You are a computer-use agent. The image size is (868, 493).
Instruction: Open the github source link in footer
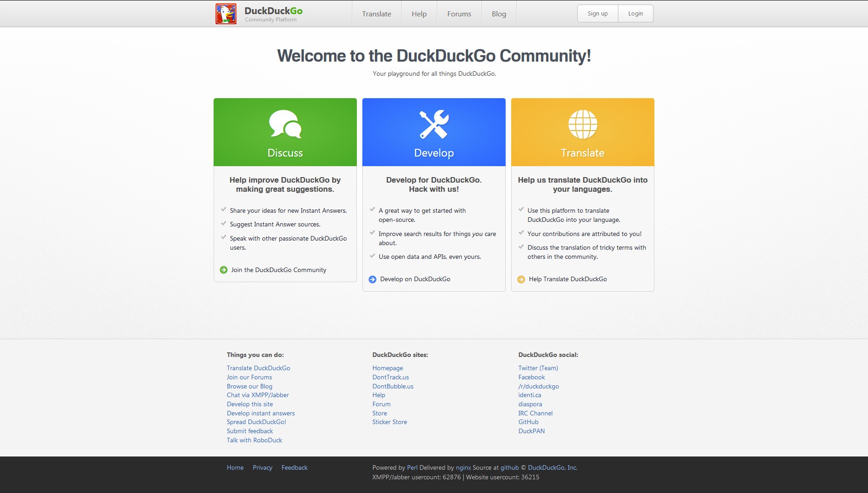point(510,467)
